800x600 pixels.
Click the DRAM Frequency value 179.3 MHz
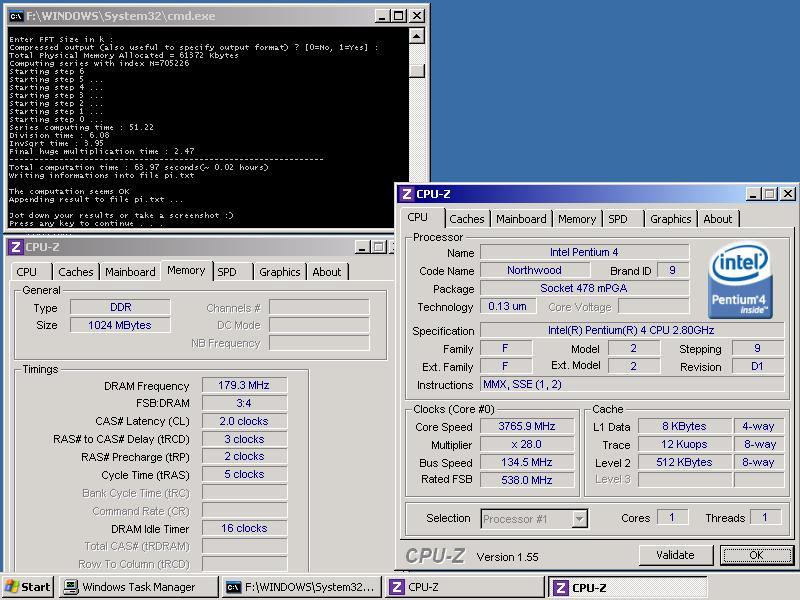click(244, 385)
